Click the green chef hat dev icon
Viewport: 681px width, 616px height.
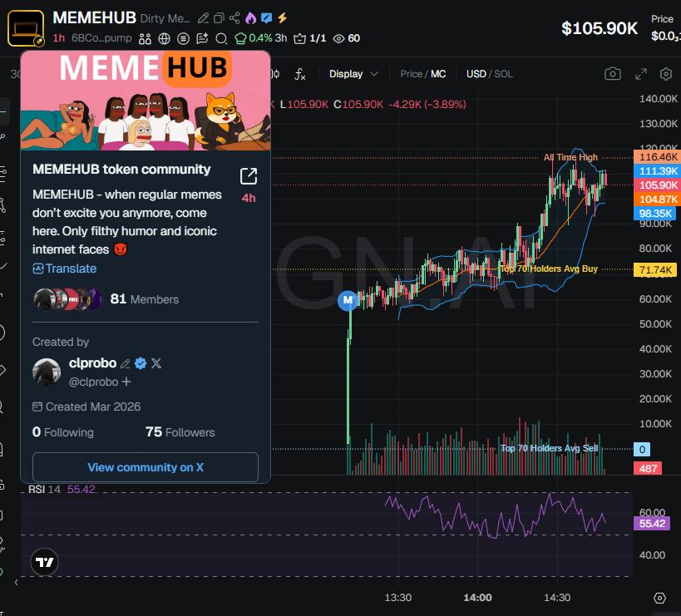[x=240, y=38]
